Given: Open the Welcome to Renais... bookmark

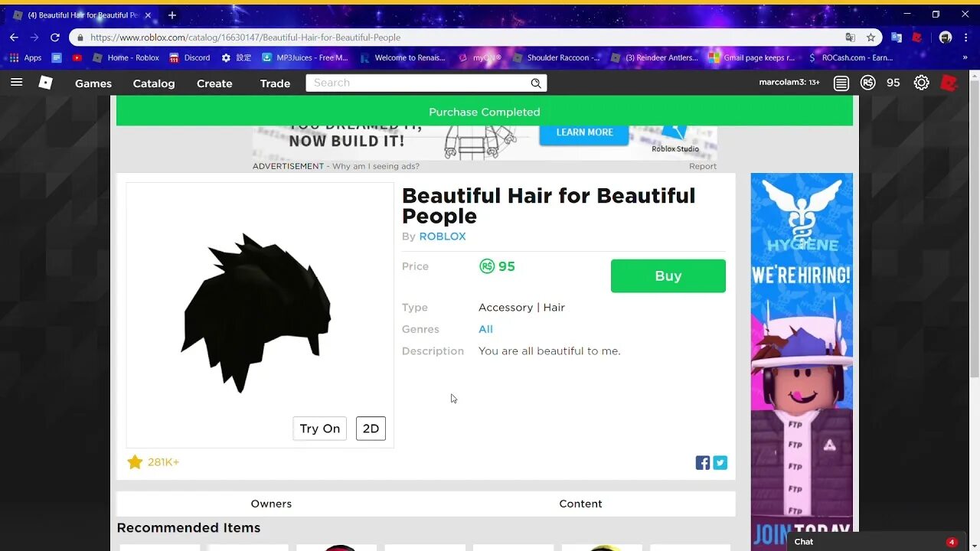Looking at the screenshot, I should 403,57.
